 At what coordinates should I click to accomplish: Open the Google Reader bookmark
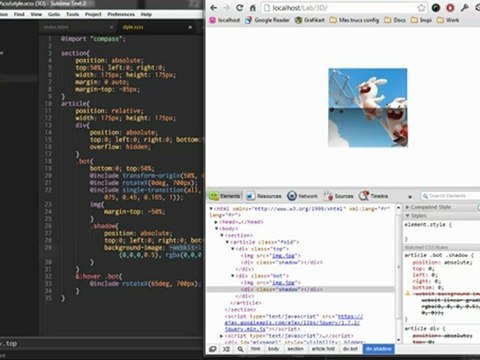point(267,20)
